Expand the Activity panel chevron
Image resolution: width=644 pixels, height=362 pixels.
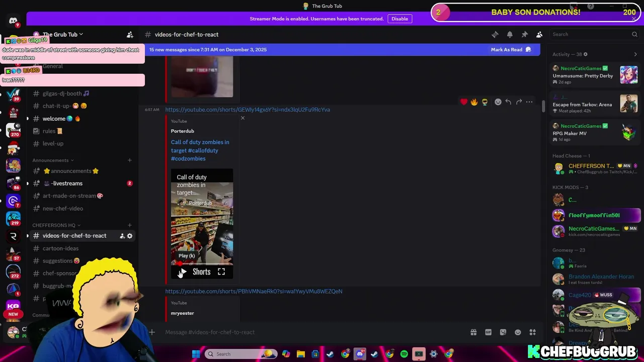(635, 54)
